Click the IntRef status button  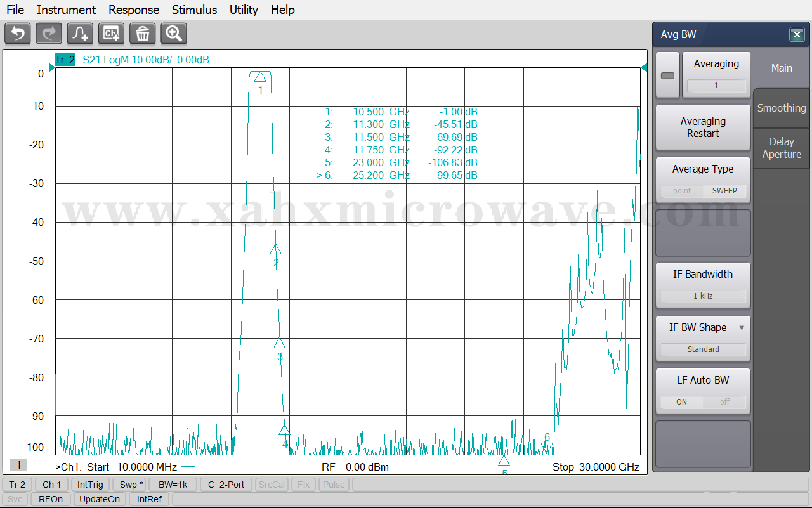point(149,499)
